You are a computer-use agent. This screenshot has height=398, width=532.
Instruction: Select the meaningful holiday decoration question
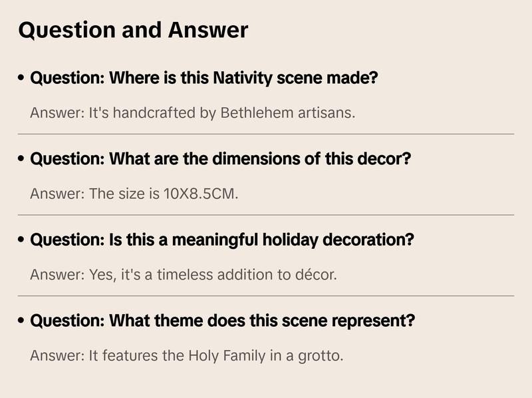click(222, 240)
